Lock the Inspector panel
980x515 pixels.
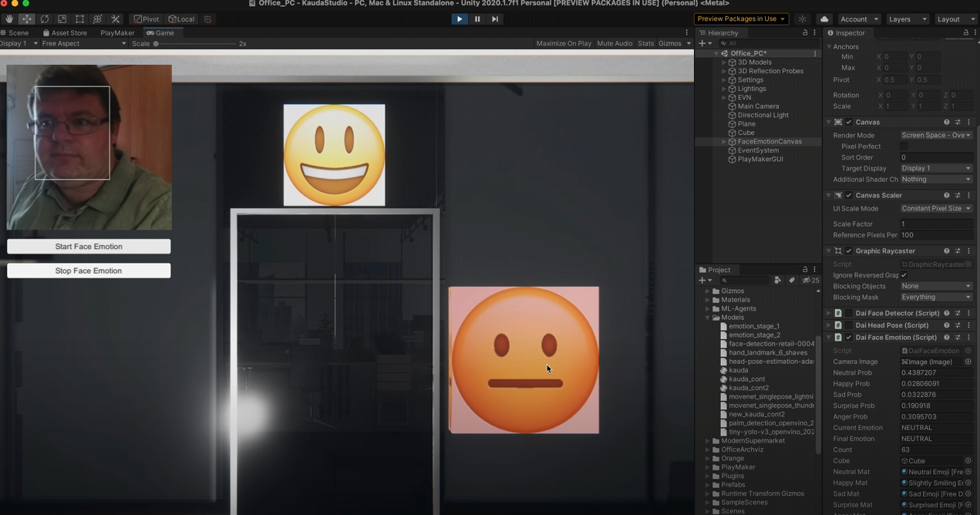tap(966, 33)
